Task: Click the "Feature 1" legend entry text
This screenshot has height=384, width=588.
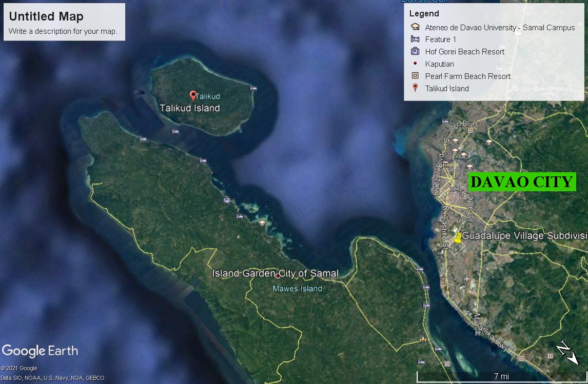Action: coord(441,39)
